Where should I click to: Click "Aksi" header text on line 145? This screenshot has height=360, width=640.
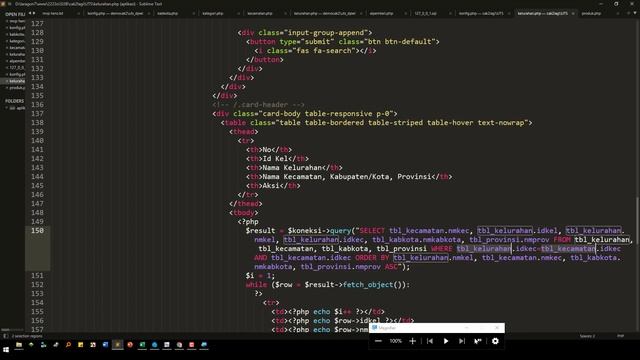click(271, 186)
